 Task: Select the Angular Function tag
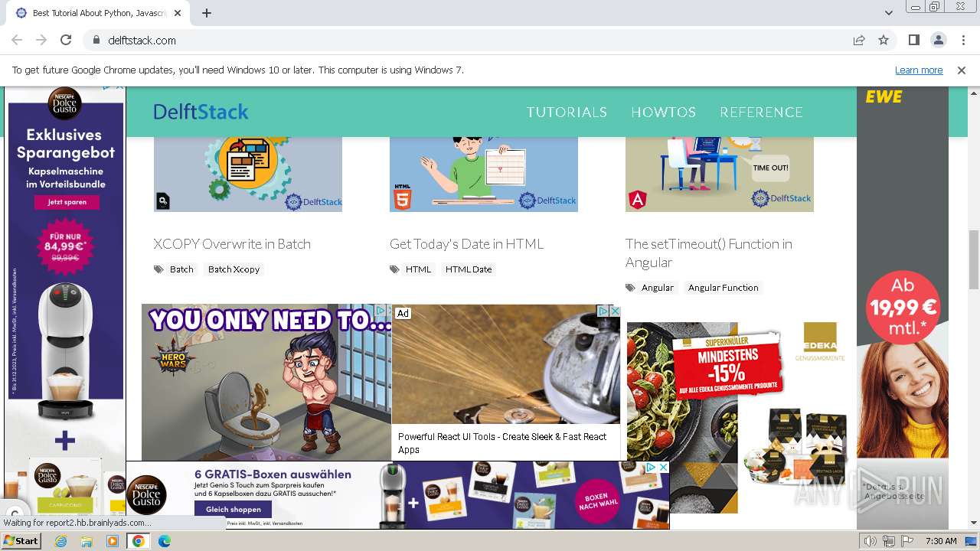[x=723, y=288]
